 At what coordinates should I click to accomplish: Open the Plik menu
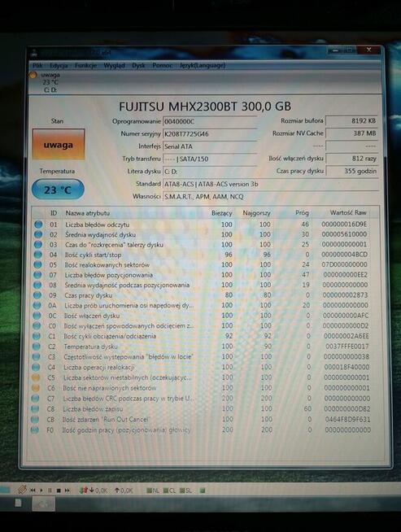pos(37,65)
